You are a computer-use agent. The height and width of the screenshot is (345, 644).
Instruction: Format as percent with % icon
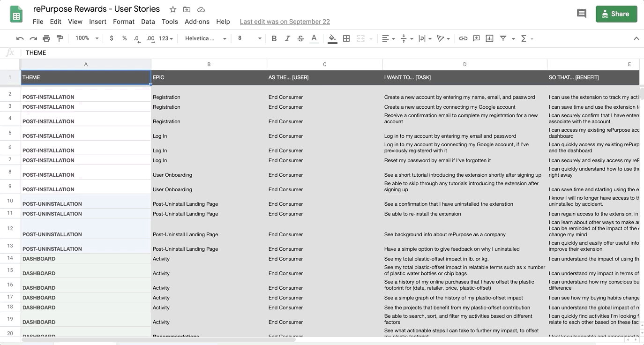tap(124, 38)
